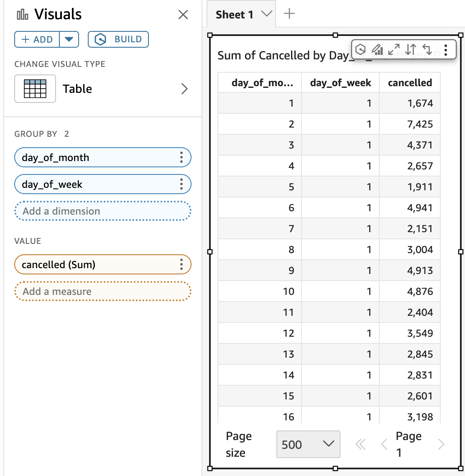Viewport: 465px width, 476px height.
Task: Open the visual's three-dot options menu
Action: pos(446,50)
